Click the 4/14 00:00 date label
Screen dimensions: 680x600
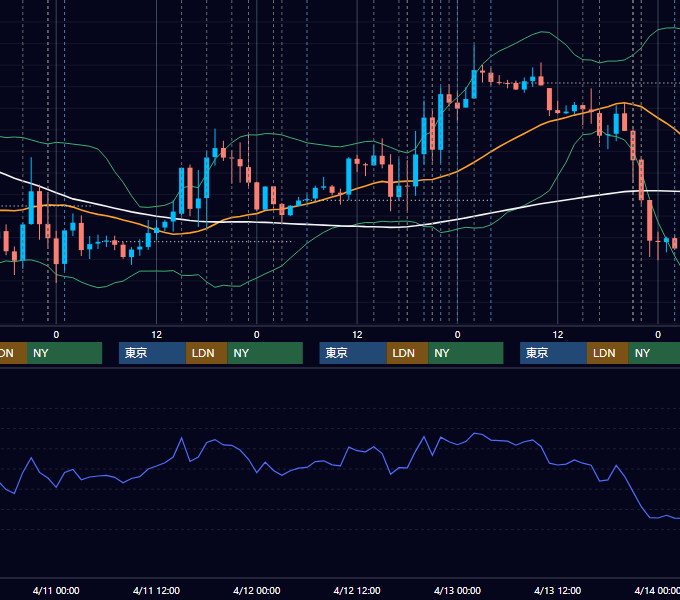point(657,590)
